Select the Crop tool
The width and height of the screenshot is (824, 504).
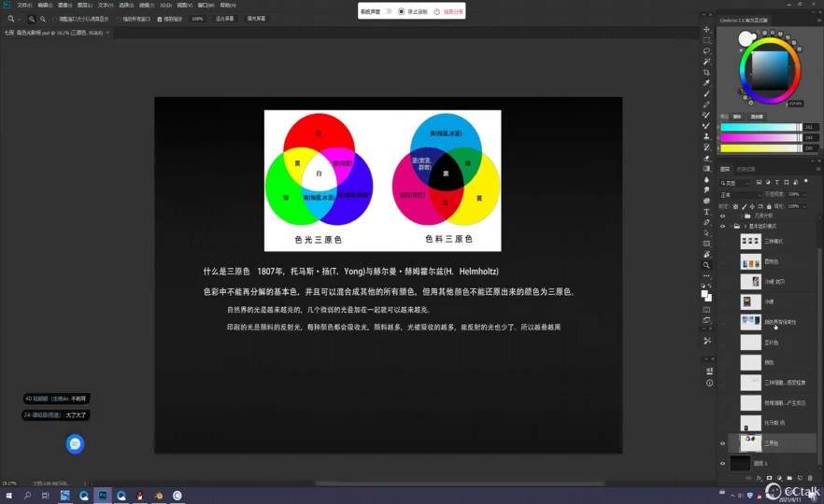click(x=707, y=73)
